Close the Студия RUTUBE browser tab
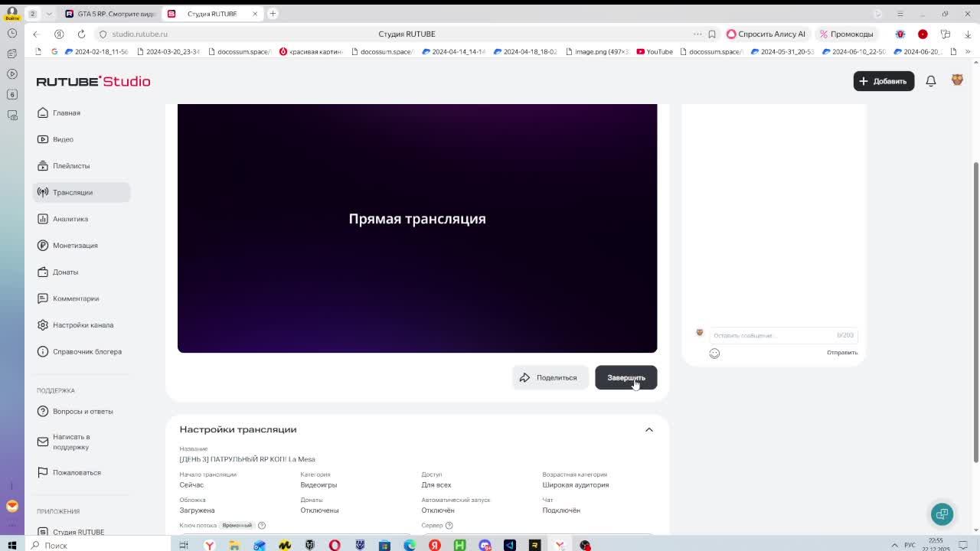This screenshot has height=551, width=980. (255, 14)
